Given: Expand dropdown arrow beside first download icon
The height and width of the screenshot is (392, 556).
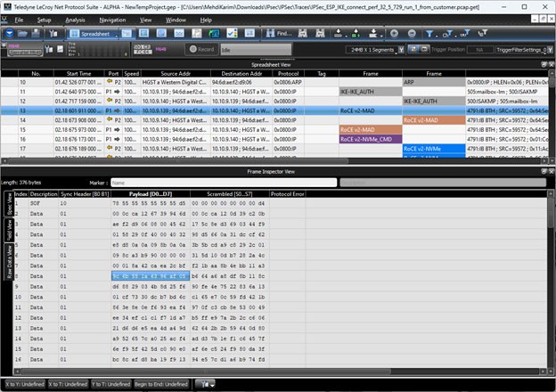Looking at the screenshot, I should [x=346, y=35].
